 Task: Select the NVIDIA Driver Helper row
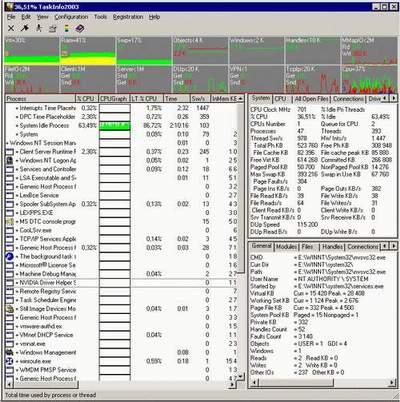(x=122, y=283)
